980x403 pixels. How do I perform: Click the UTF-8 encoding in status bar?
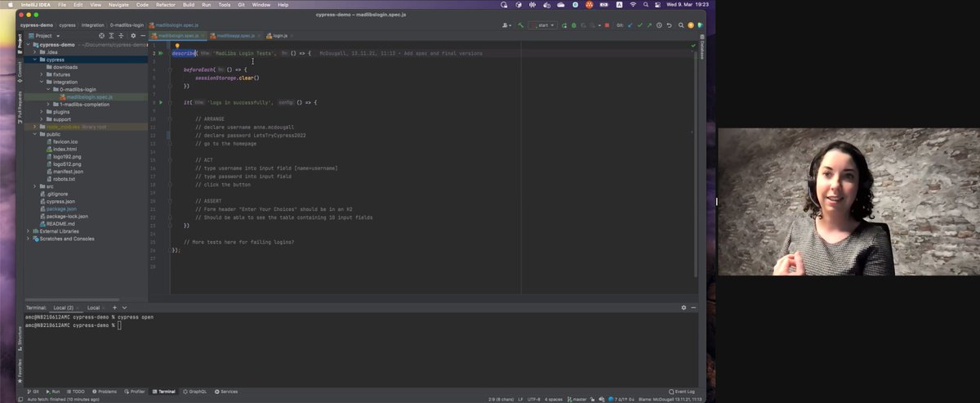pyautogui.click(x=535, y=399)
